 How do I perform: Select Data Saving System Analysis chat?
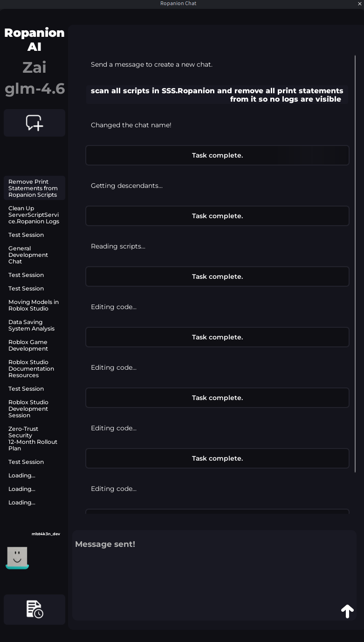[x=34, y=325]
